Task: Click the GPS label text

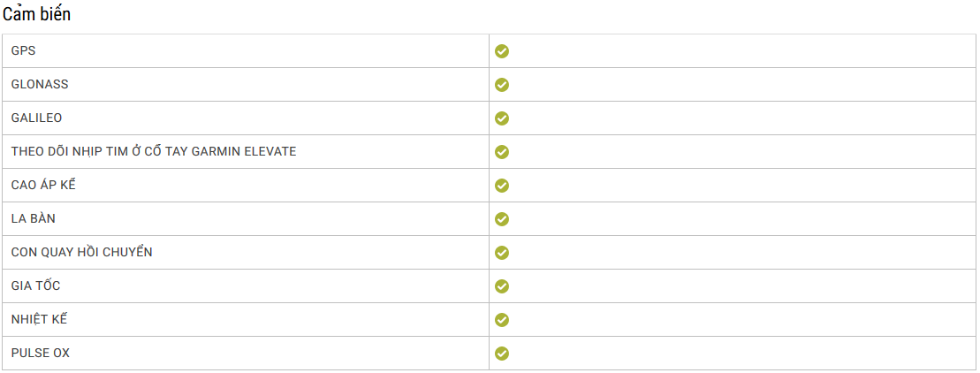Action: coord(23,51)
